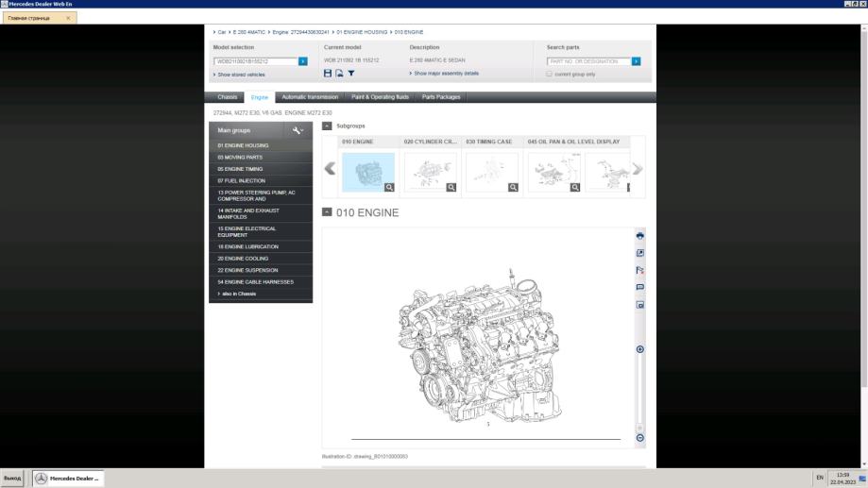Select main group 54 ENGINE CABLE HARNESSES

[261, 282]
